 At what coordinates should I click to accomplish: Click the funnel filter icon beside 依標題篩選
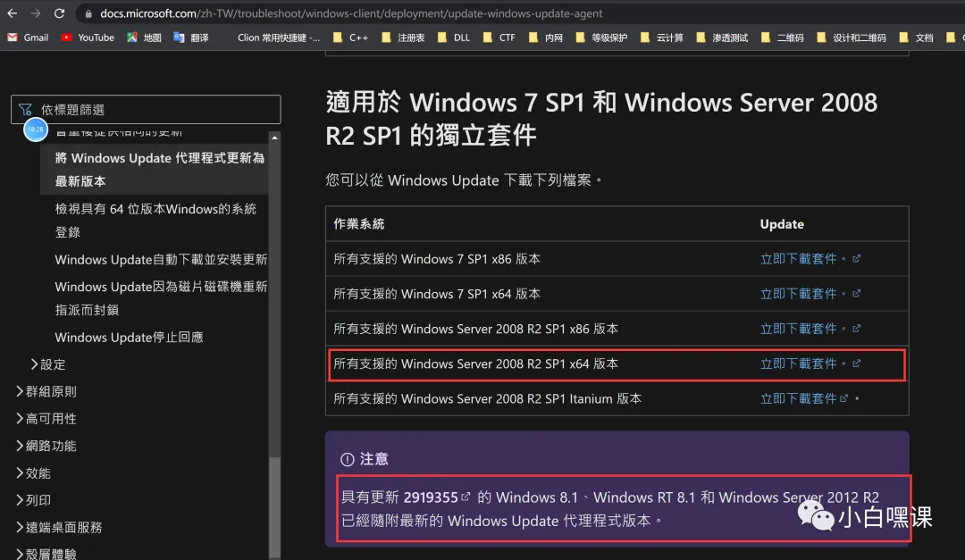point(24,108)
